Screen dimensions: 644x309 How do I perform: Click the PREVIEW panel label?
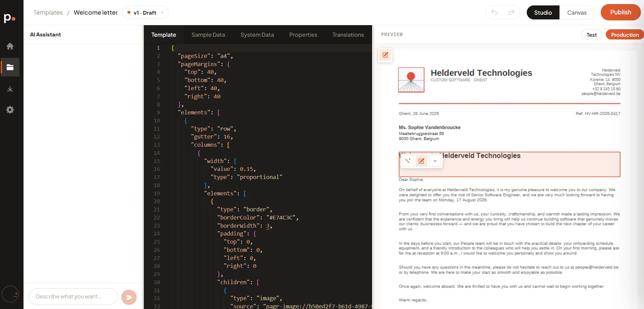pos(392,35)
